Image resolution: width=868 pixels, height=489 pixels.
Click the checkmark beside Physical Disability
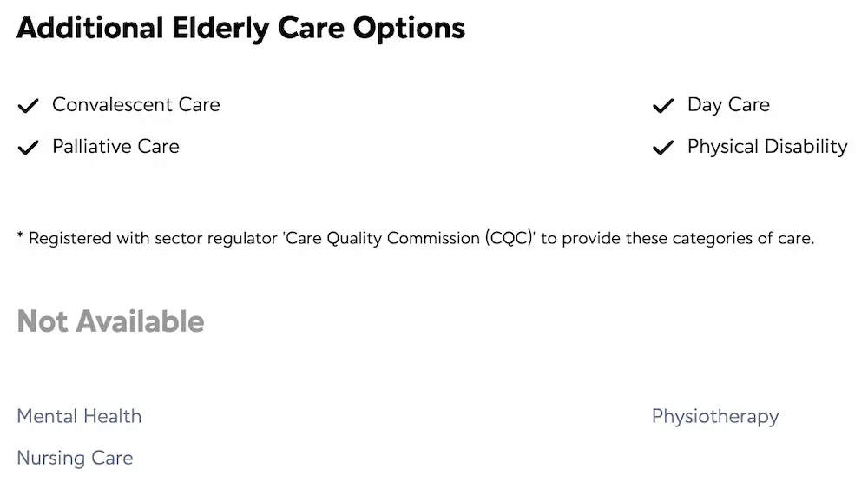[663, 148]
